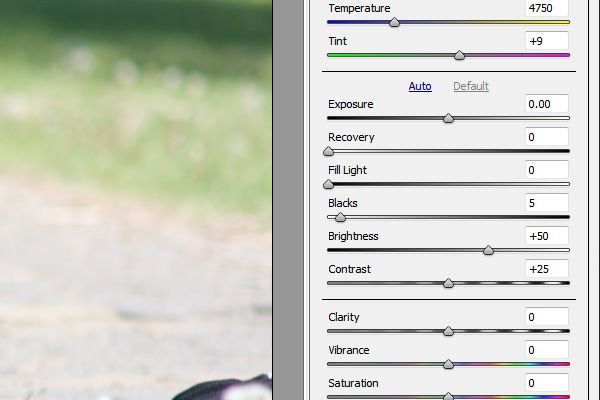Image resolution: width=600 pixels, height=400 pixels.
Task: Click the Exposure slider handle
Action: click(x=448, y=118)
